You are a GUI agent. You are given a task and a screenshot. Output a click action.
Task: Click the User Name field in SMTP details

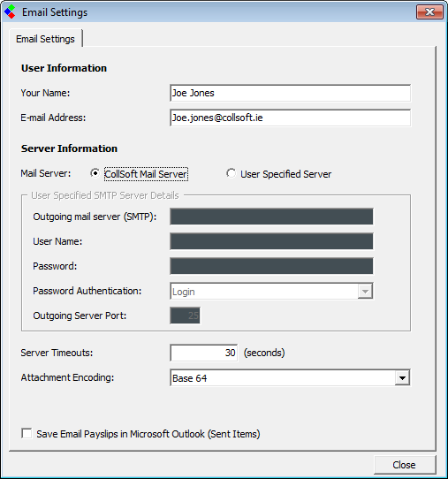tap(271, 241)
